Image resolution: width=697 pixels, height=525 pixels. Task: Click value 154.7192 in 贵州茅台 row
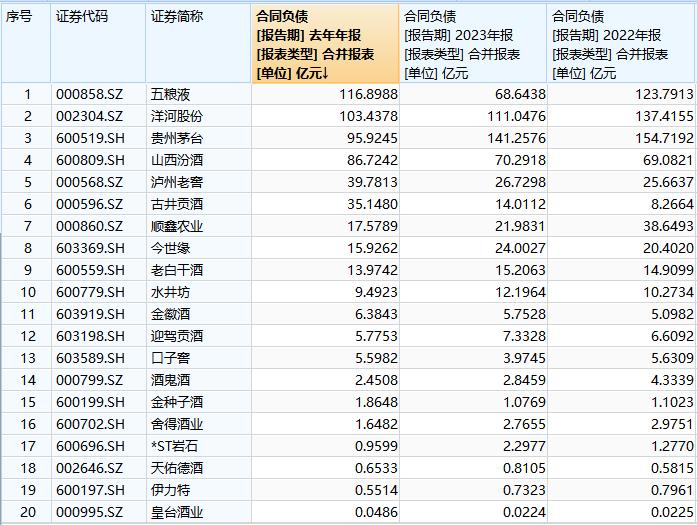click(x=665, y=138)
